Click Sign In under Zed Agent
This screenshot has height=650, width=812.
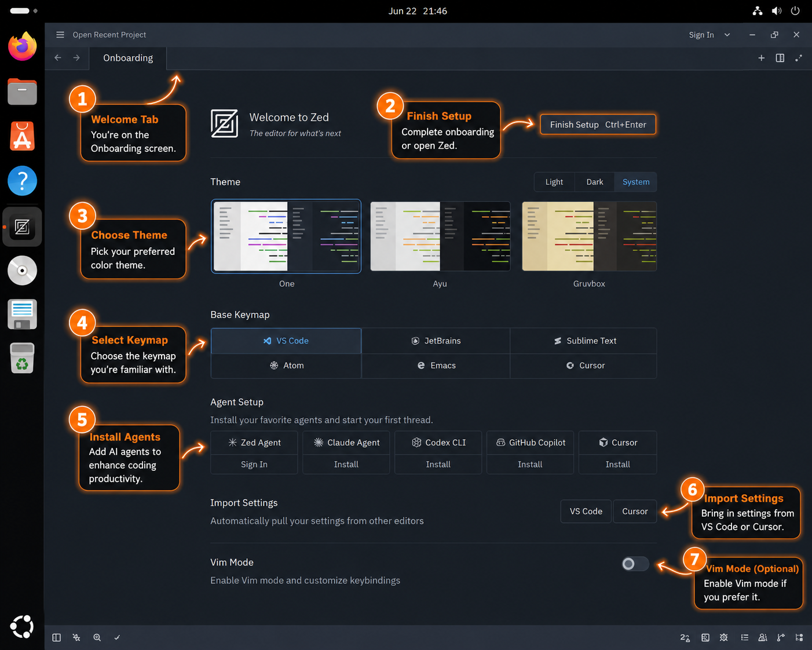click(254, 465)
